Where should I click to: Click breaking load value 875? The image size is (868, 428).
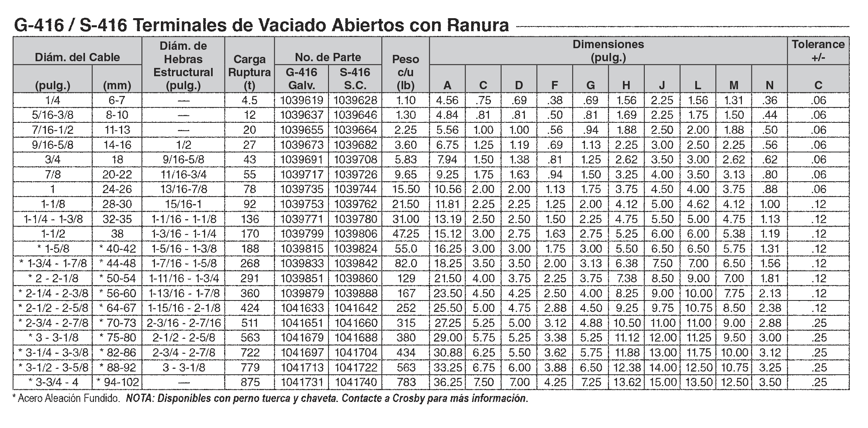250,383
